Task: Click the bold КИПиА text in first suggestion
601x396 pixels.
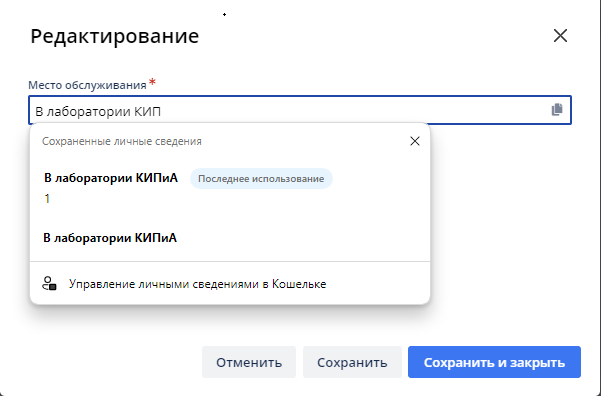Action: point(156,178)
